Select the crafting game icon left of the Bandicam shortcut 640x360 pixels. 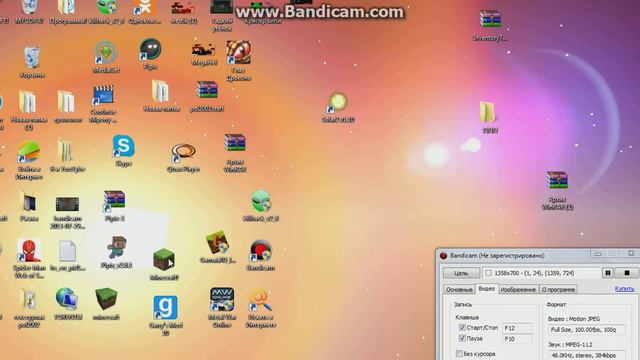coord(217,242)
